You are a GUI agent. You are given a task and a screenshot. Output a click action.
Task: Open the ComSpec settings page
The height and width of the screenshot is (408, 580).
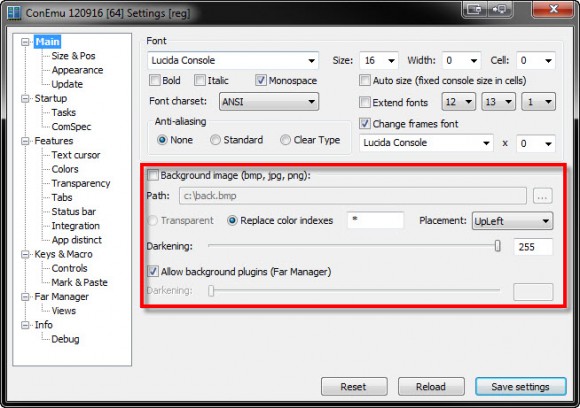(71, 127)
